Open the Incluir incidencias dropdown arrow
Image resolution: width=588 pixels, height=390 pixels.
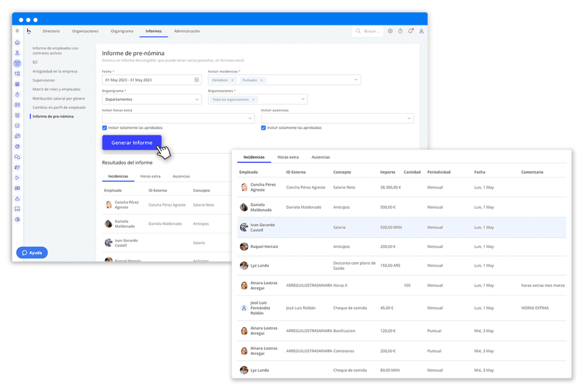355,80
